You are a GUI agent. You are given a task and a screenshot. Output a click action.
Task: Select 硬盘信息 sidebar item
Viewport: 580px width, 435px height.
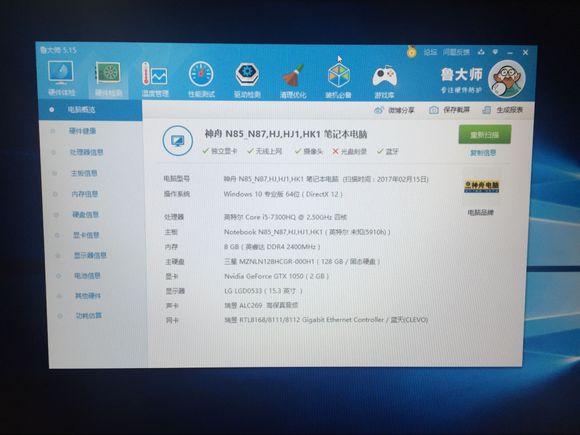tap(85, 215)
